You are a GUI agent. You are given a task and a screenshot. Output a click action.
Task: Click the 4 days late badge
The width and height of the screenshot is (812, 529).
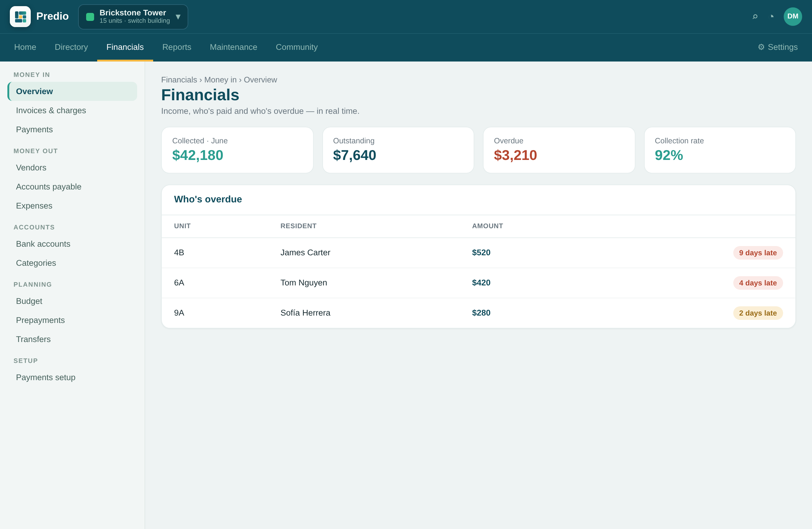click(x=758, y=283)
